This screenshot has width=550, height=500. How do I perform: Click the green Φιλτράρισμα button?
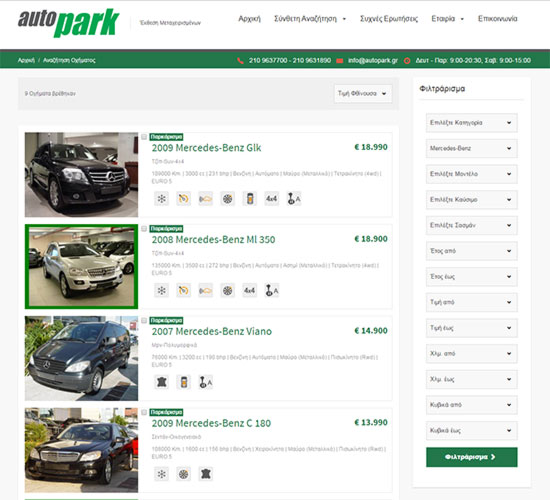pyautogui.click(x=471, y=457)
